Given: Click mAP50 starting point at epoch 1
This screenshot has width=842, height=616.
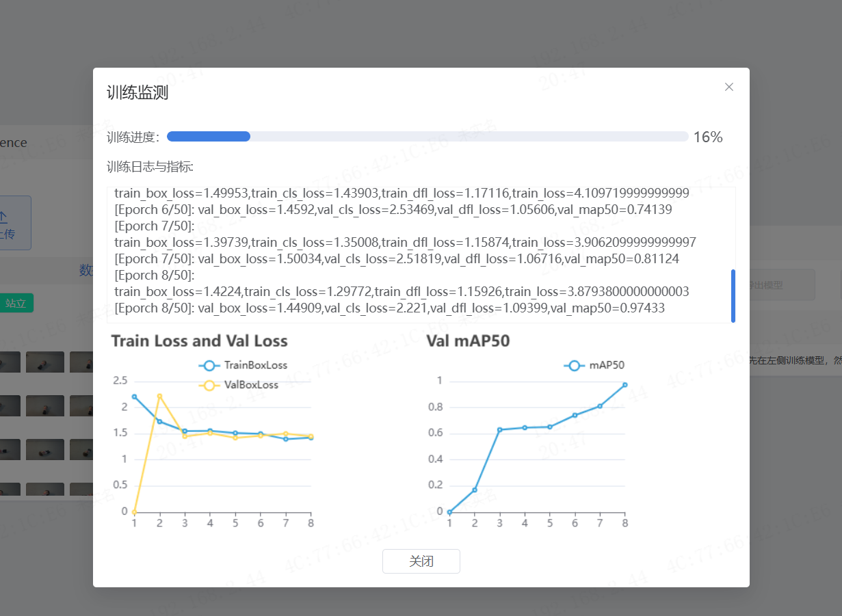Looking at the screenshot, I should tap(449, 511).
